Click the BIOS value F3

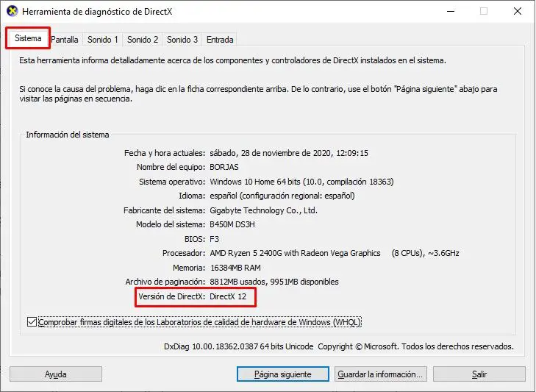[215, 239]
